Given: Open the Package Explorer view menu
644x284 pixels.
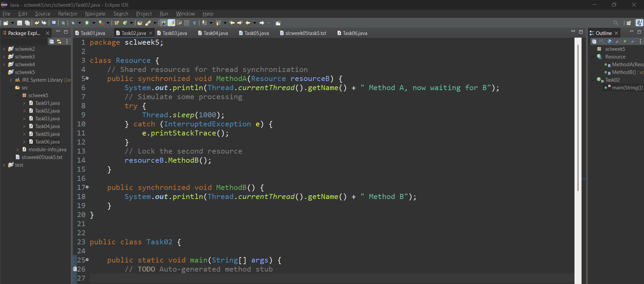Looking at the screenshot, I should coord(67,41).
